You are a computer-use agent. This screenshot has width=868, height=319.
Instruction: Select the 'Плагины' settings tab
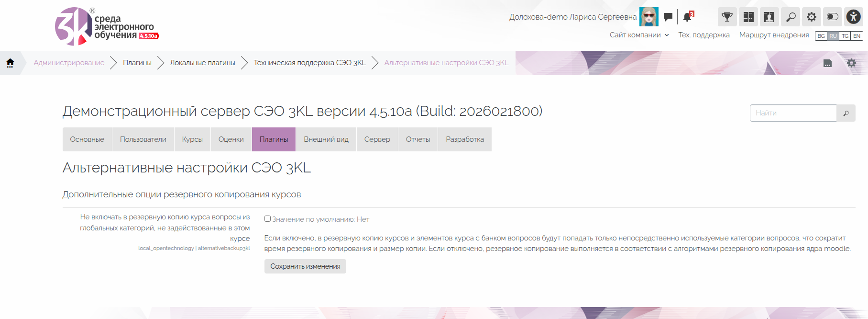[x=274, y=139]
